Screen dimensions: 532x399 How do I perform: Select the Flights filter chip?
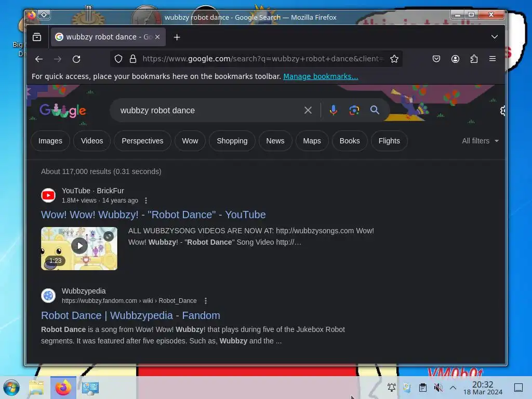389,141
